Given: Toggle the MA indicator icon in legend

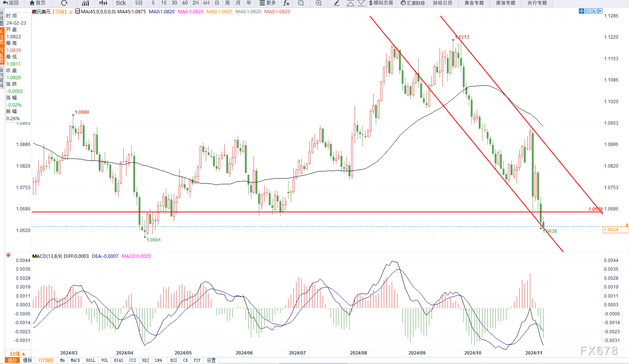Looking at the screenshot, I should (77, 11).
